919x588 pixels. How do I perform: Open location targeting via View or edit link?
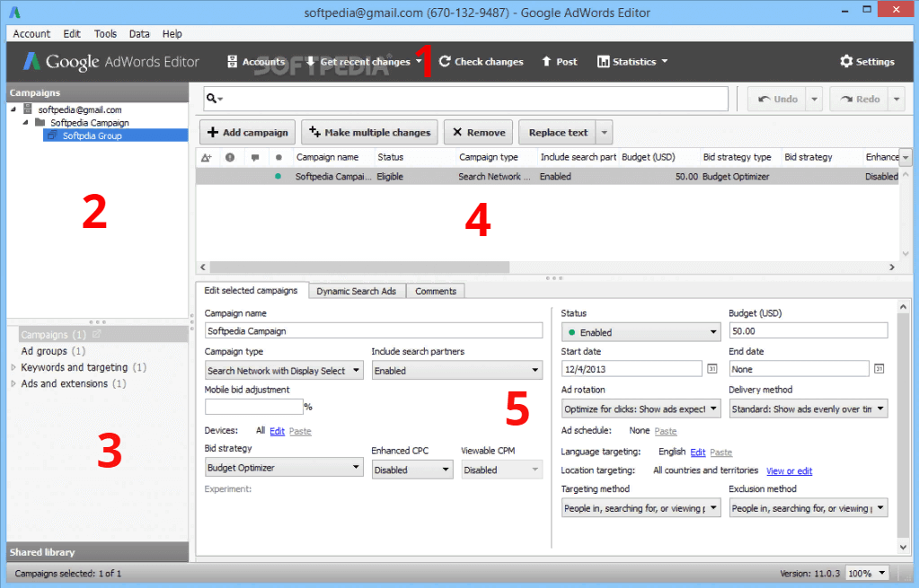(x=789, y=470)
